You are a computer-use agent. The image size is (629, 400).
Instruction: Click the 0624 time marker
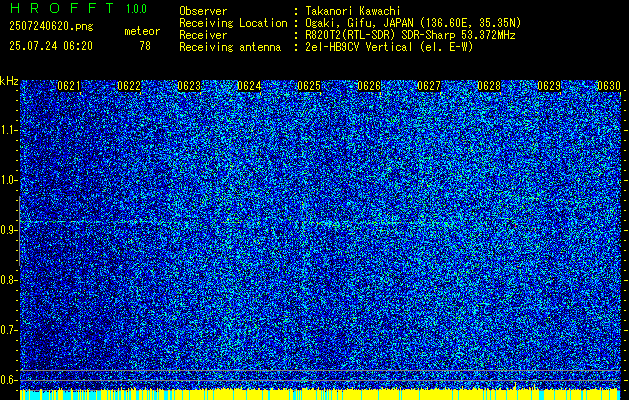250,86
